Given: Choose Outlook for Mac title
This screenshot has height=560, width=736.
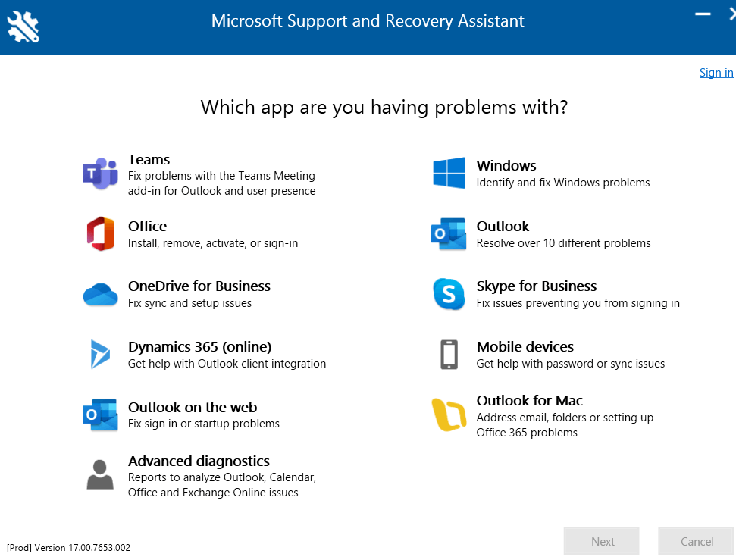Looking at the screenshot, I should tap(530, 400).
